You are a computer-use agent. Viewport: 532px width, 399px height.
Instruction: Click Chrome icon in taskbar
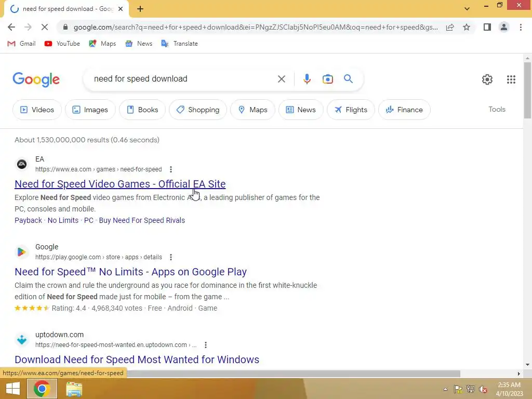(42, 389)
